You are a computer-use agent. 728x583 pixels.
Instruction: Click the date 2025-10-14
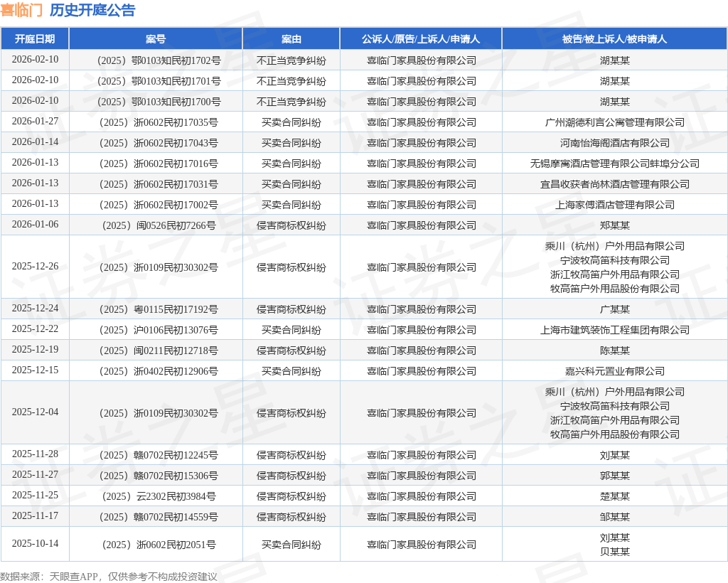coord(35,543)
